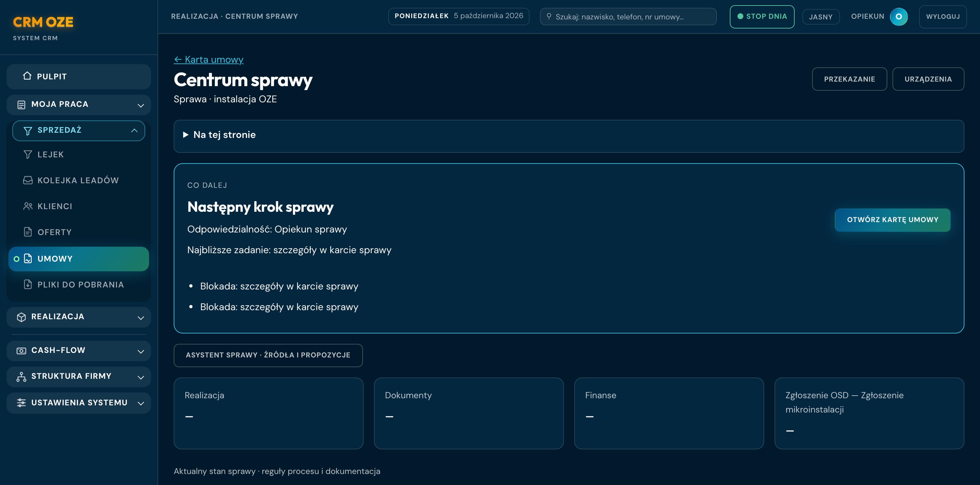Open the Oferty menu item
This screenshot has height=485, width=980.
79,232
